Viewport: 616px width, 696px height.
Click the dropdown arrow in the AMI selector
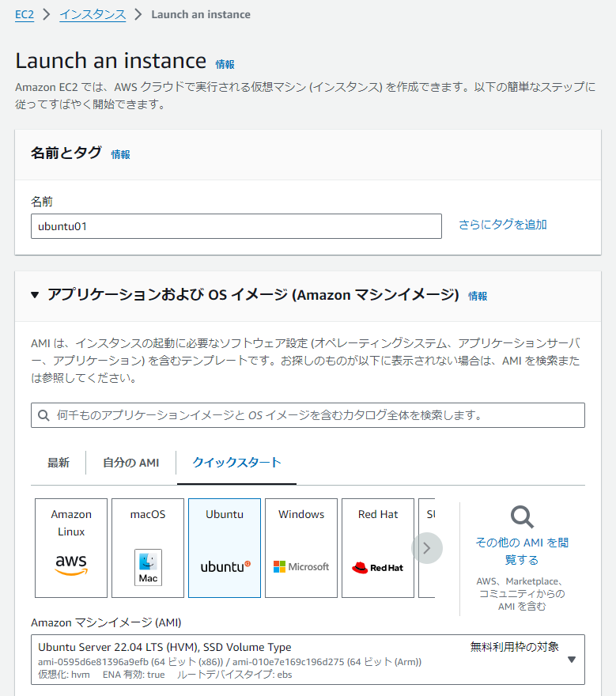pyautogui.click(x=572, y=660)
